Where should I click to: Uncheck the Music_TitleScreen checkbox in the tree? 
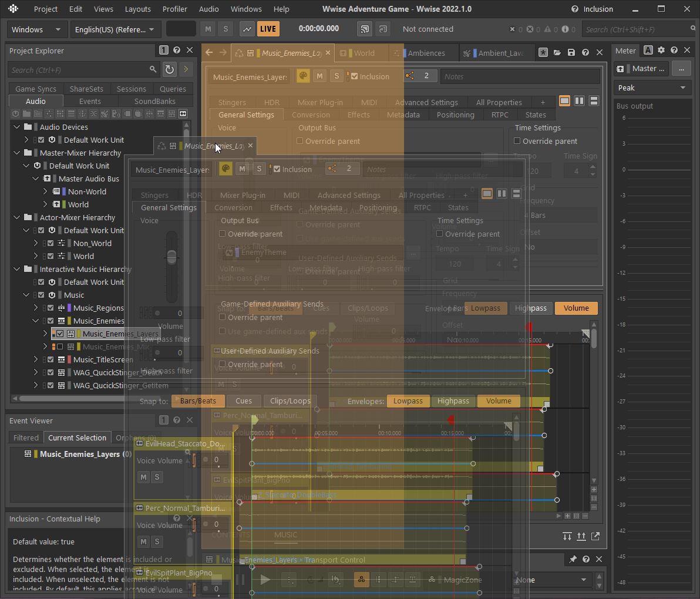pos(51,360)
